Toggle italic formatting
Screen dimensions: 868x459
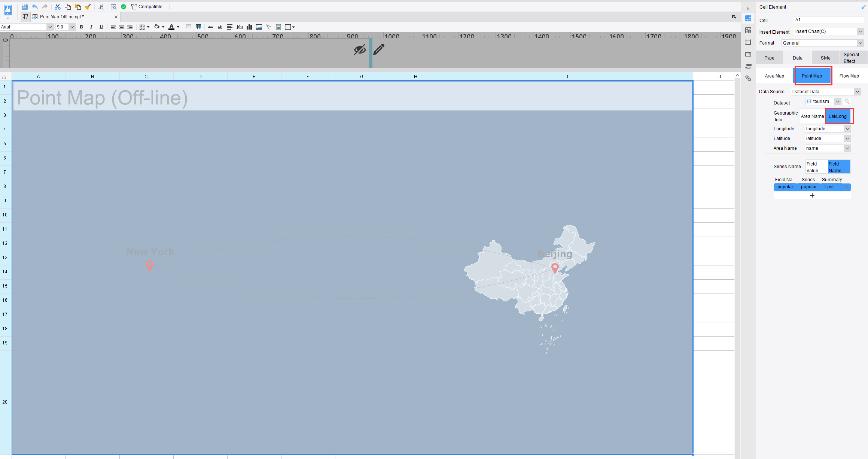pyautogui.click(x=91, y=27)
